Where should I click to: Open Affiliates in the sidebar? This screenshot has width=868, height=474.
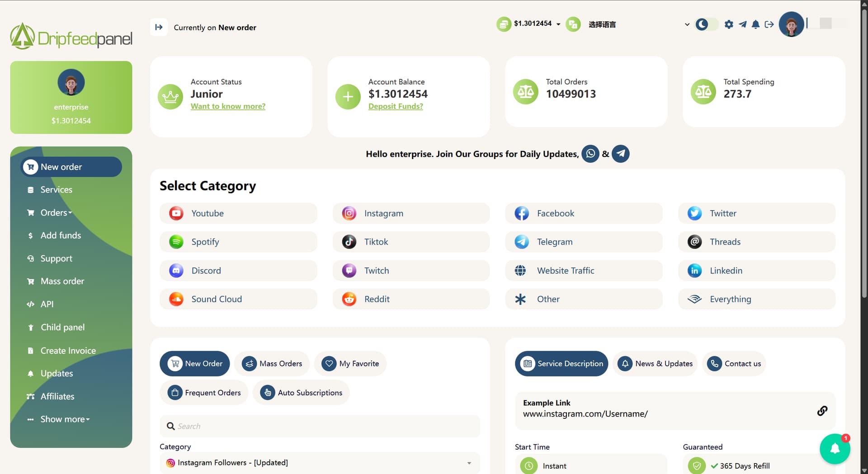[x=71, y=396]
